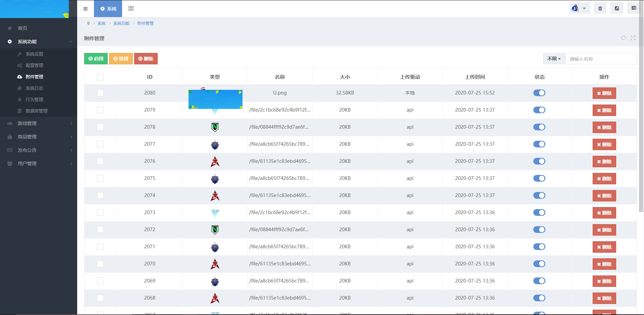Select the 系统 top tab
The image size is (644, 315).
click(108, 9)
